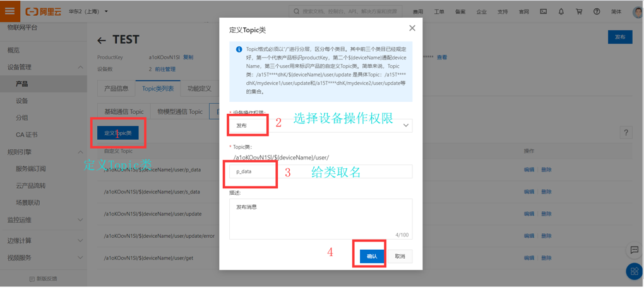Expand the 边缘计算 sidebar section
The image size is (644, 289).
click(81, 240)
